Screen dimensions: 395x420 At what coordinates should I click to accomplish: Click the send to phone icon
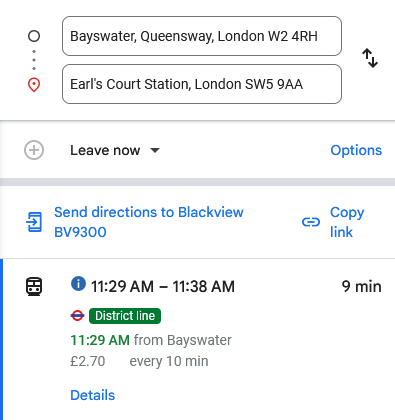click(34, 222)
